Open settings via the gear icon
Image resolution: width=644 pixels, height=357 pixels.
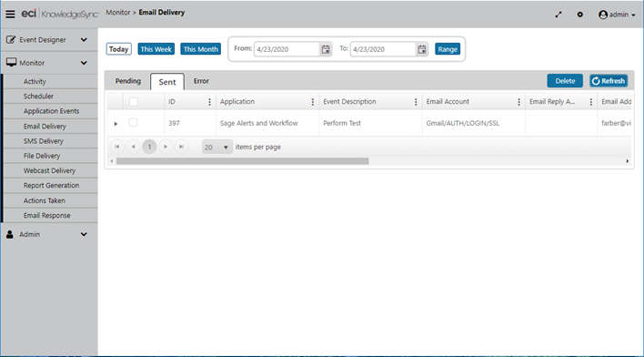pyautogui.click(x=580, y=15)
